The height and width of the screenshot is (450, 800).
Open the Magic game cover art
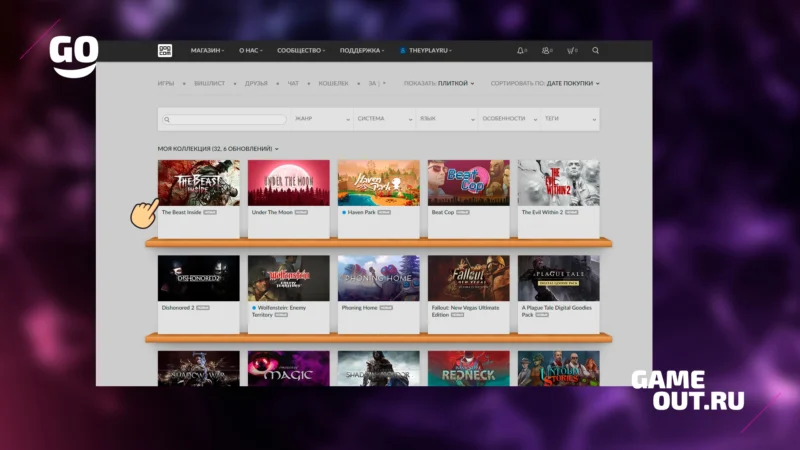tap(289, 368)
